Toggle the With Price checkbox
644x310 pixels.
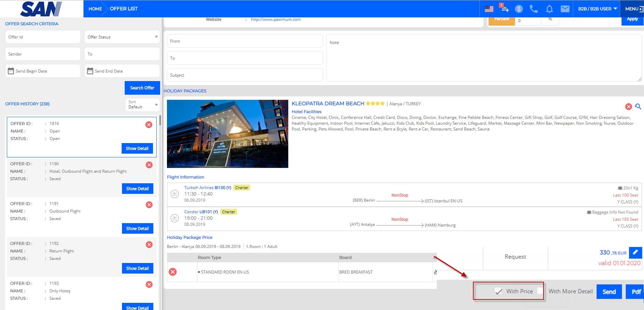(x=499, y=292)
